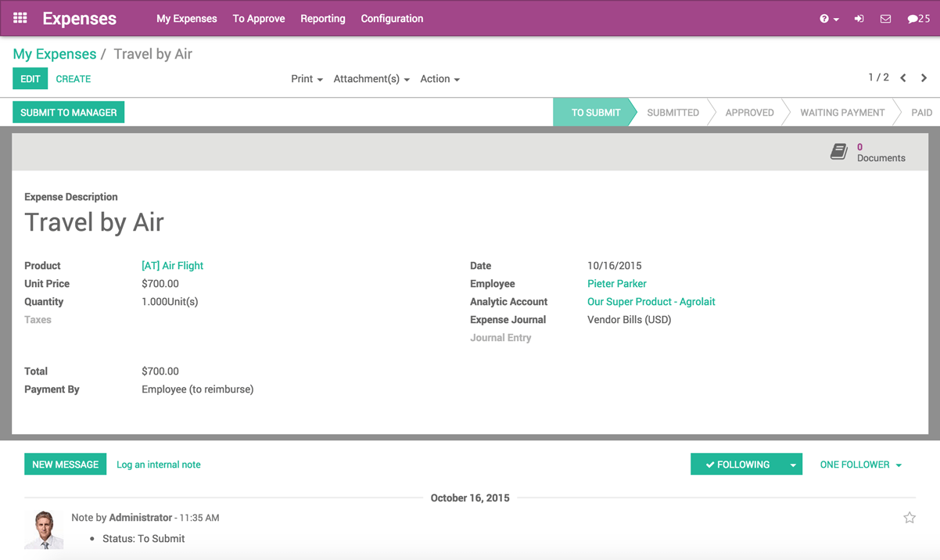Open the Attachment(s) dropdown
The height and width of the screenshot is (560, 940).
(x=371, y=78)
